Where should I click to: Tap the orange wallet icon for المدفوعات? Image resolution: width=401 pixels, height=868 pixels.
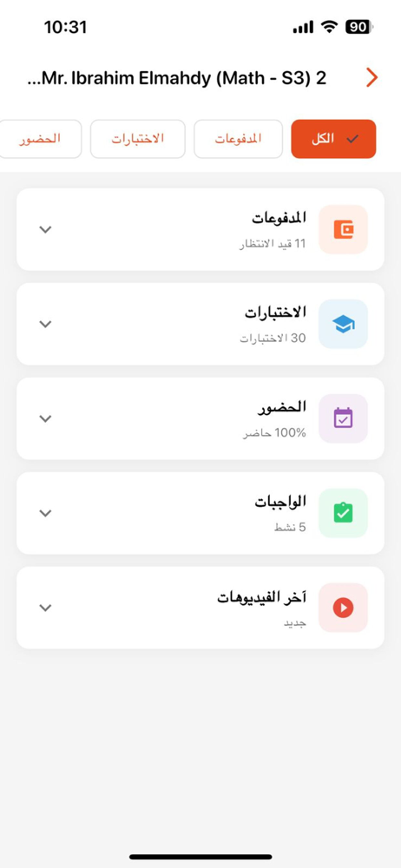coord(344,229)
